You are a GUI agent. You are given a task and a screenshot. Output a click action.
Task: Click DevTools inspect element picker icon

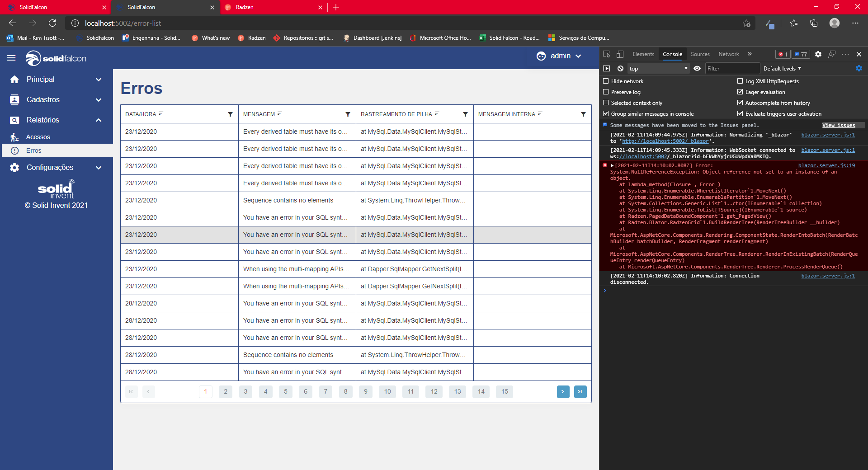pyautogui.click(x=607, y=54)
